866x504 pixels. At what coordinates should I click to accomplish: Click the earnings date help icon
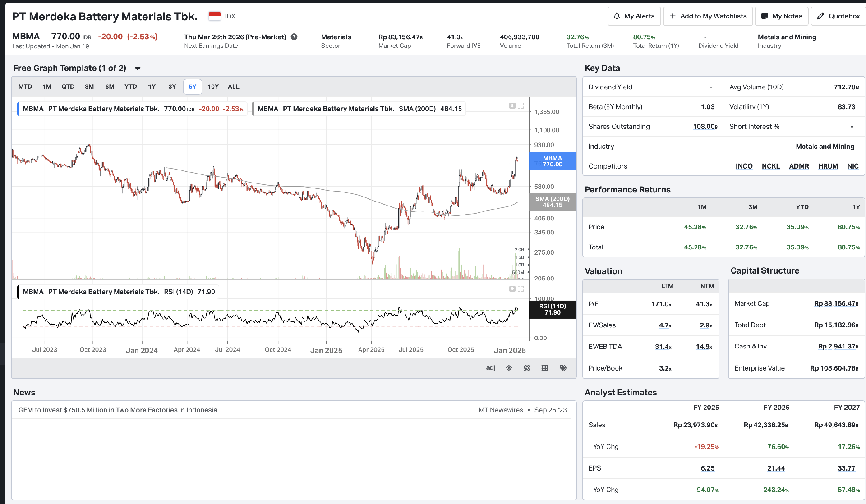pos(294,37)
